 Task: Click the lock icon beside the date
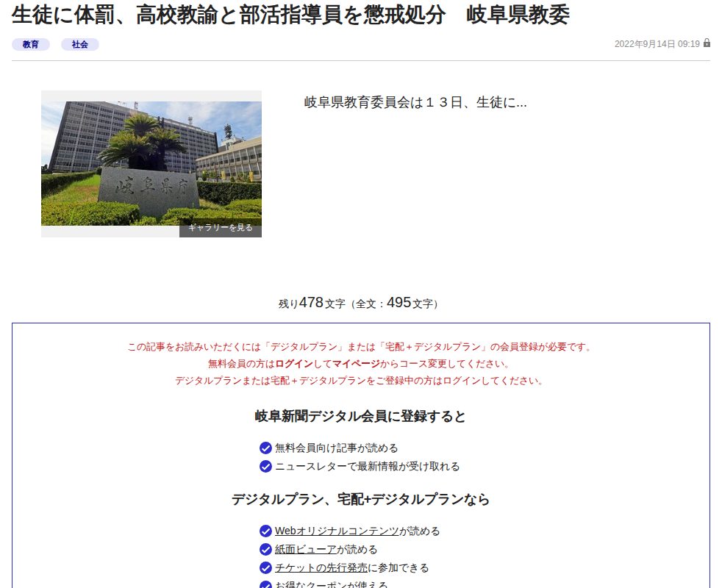coord(707,43)
